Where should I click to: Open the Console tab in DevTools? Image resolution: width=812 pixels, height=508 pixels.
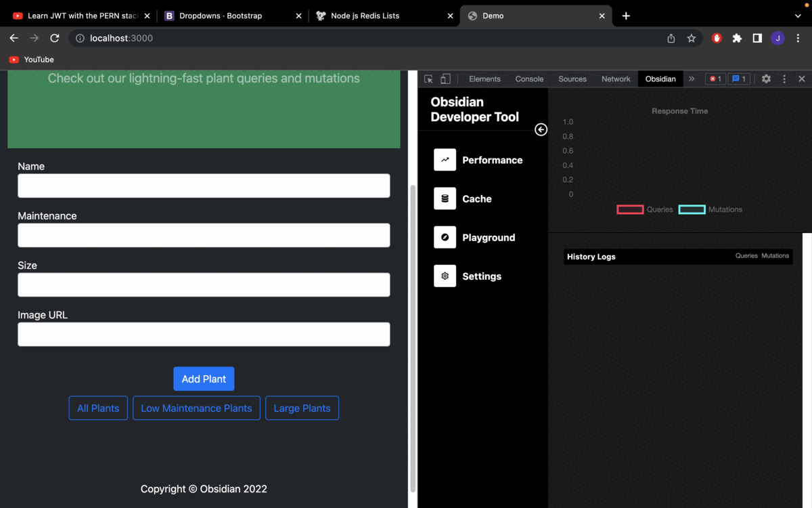[529, 79]
